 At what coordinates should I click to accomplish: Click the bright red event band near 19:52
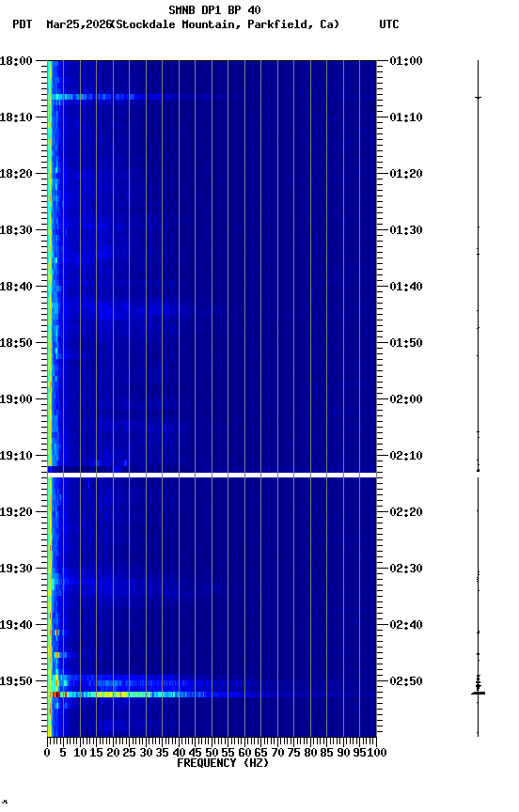pos(212,695)
